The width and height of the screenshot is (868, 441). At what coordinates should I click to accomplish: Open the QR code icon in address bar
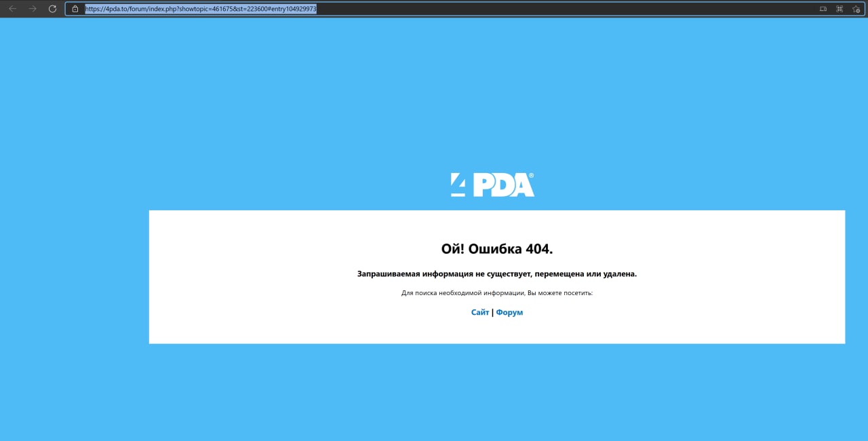tap(840, 9)
